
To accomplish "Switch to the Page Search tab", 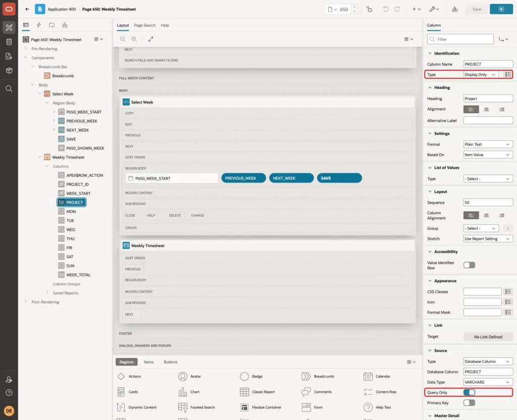I will coord(144,25).
